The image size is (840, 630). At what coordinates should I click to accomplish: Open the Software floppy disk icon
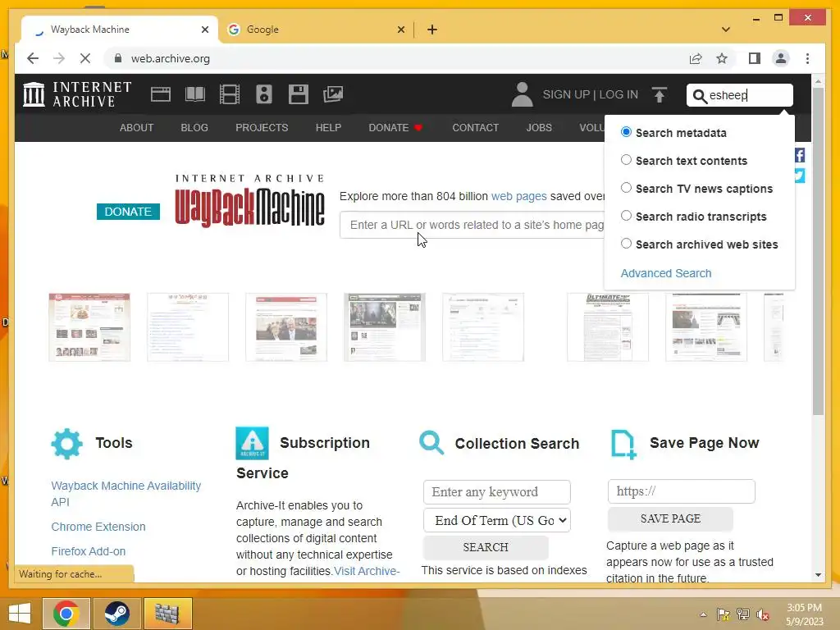[299, 94]
